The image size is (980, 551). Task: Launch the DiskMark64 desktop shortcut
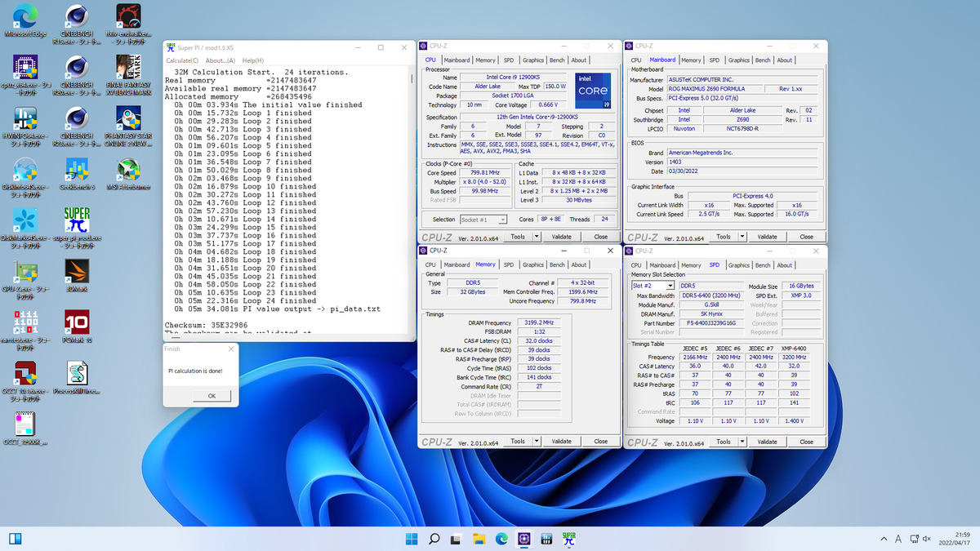click(24, 218)
